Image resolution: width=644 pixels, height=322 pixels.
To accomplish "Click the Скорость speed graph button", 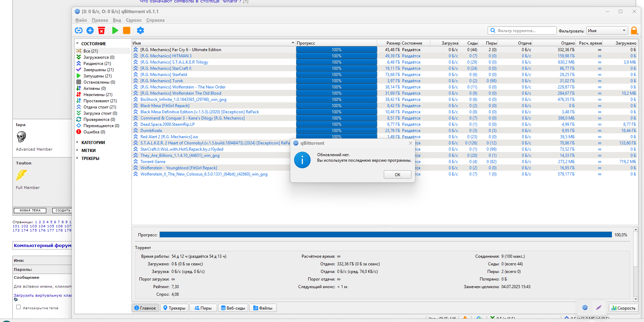I will point(623,308).
